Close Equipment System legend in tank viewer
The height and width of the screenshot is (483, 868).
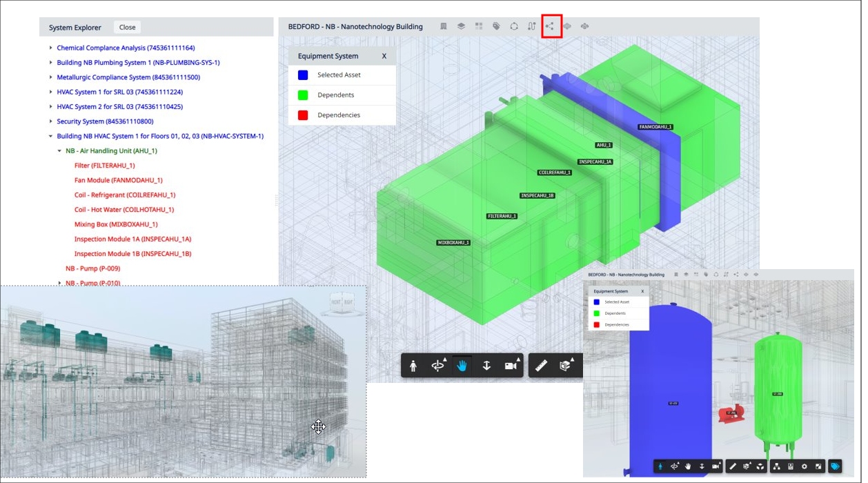click(642, 291)
